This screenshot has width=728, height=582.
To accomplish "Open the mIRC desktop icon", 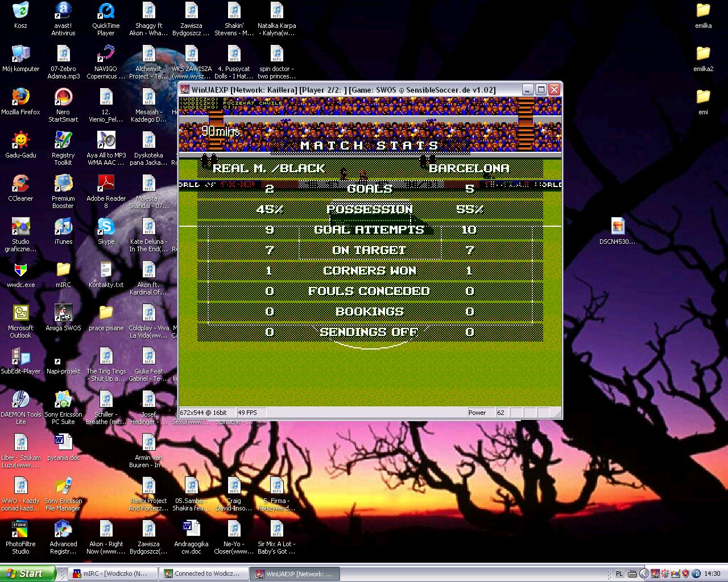I will pyautogui.click(x=63, y=270).
